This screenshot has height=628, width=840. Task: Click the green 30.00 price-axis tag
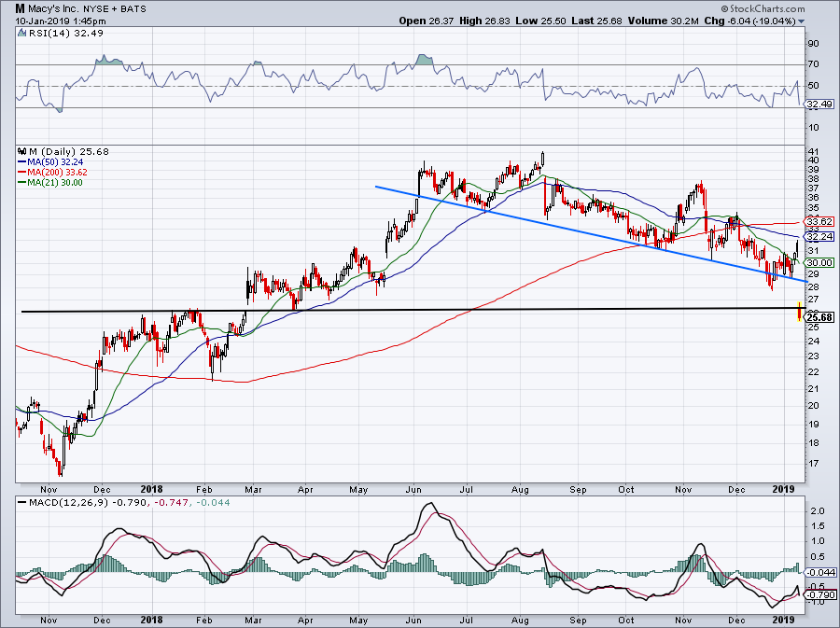pos(819,262)
